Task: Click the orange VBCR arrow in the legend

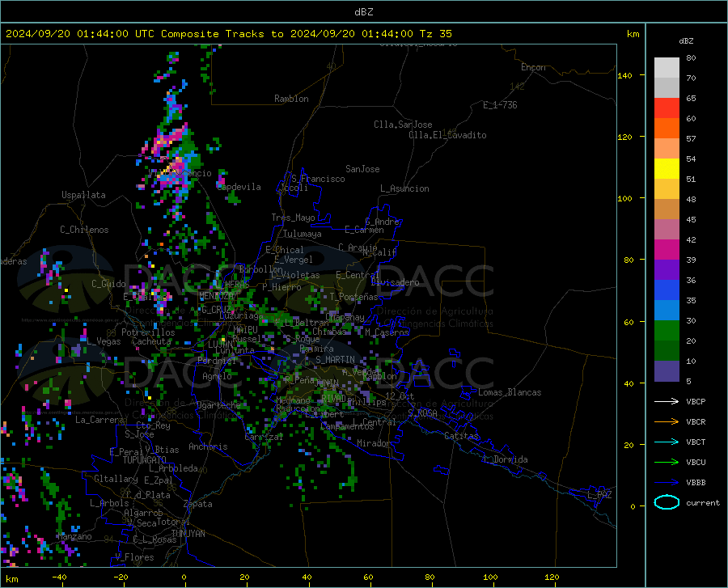Action: click(667, 422)
